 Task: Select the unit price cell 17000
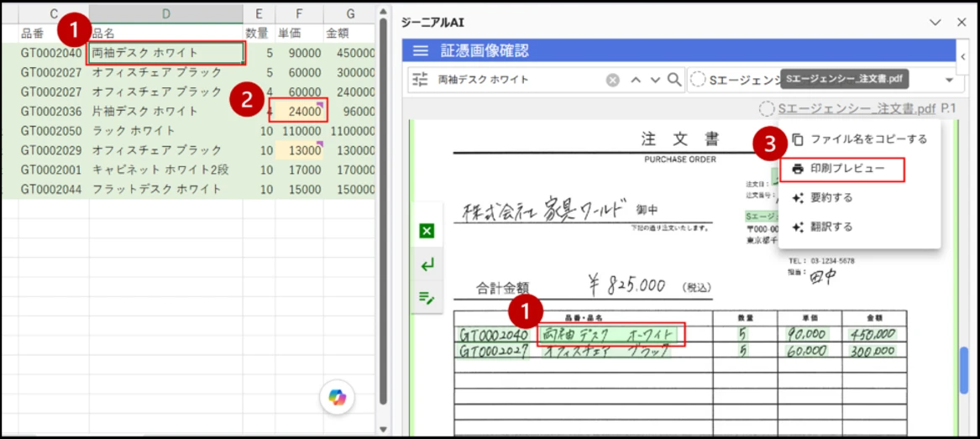300,170
